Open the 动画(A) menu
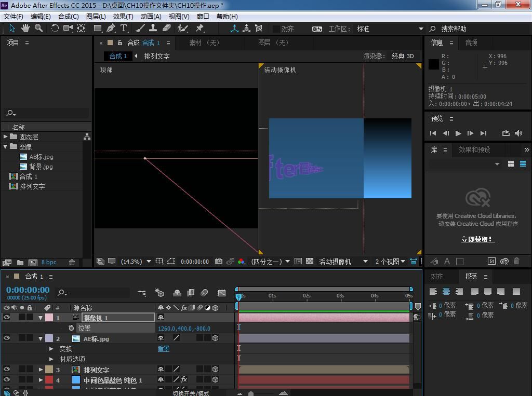This screenshot has height=396, width=532. click(151, 16)
